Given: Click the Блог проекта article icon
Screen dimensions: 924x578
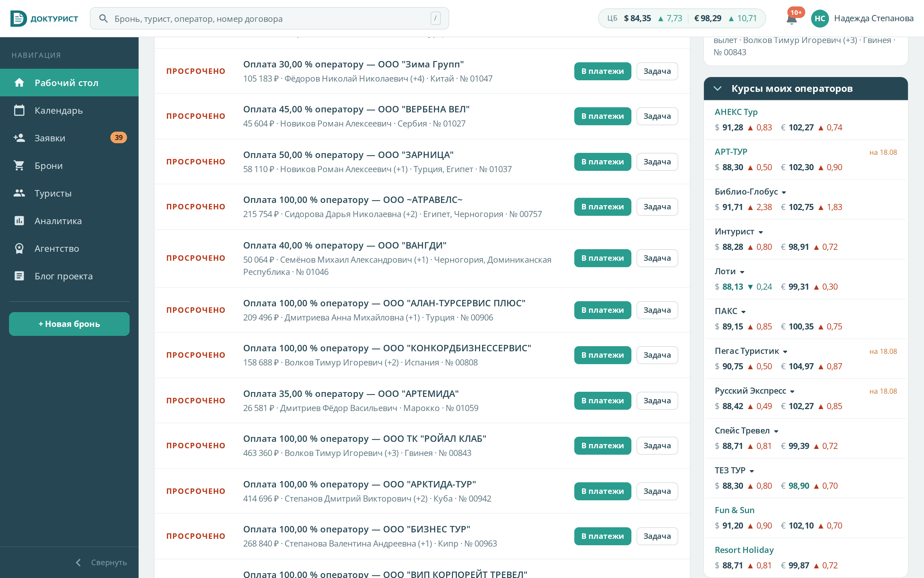Looking at the screenshot, I should pyautogui.click(x=19, y=276).
